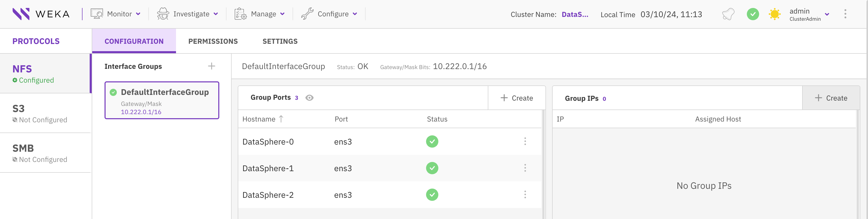This screenshot has height=219, width=868.
Task: Open actions menu for DataSphere-0 row
Action: pos(525,141)
